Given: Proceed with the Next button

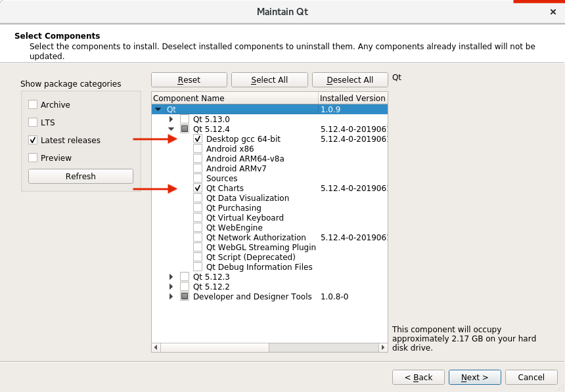Looking at the screenshot, I should 475,378.
